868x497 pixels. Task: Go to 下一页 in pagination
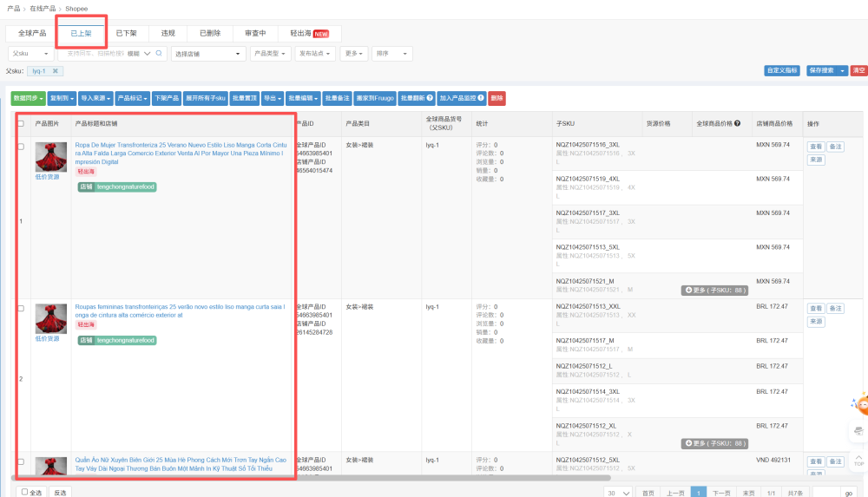(720, 493)
